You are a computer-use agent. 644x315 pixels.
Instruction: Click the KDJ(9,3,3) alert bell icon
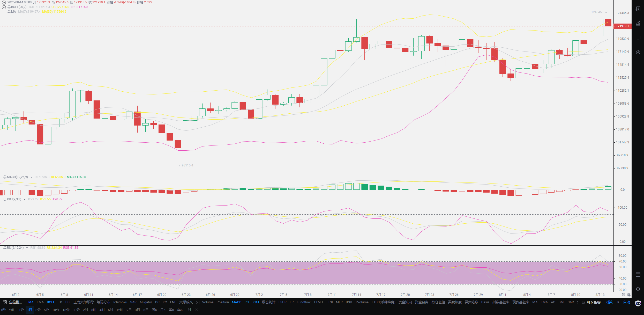coord(5,199)
